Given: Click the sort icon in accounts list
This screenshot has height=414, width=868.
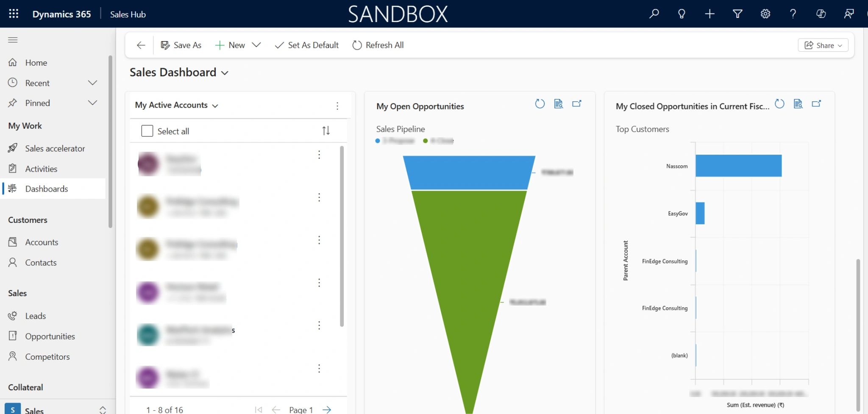Looking at the screenshot, I should pos(325,131).
